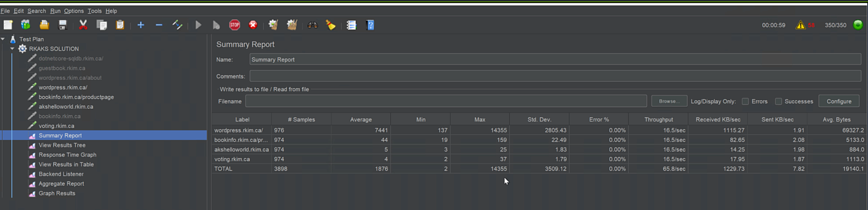
Task: Click the Browse button
Action: [669, 101]
